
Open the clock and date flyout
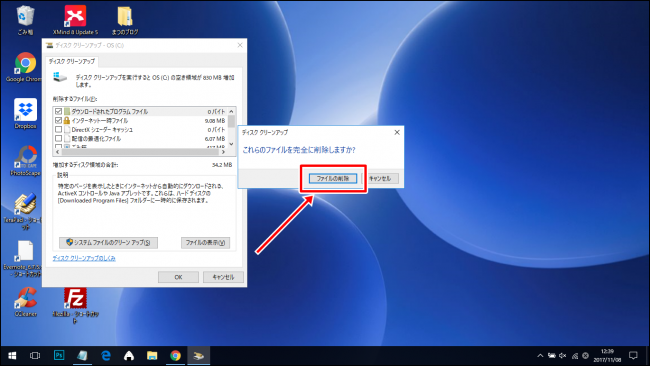click(607, 356)
